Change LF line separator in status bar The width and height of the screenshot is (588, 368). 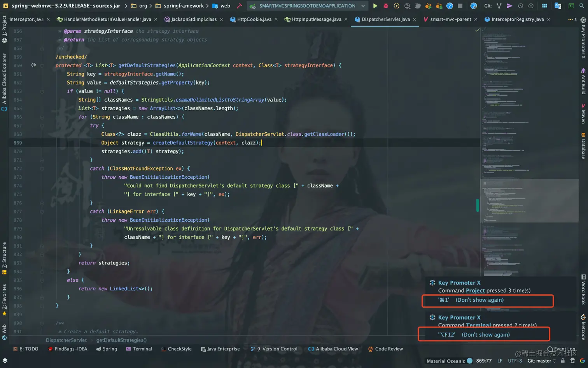(500, 361)
